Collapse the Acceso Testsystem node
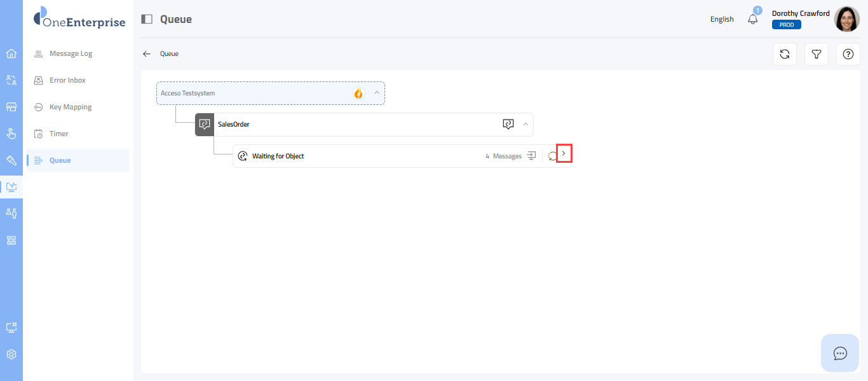The width and height of the screenshot is (868, 381). 377,93
